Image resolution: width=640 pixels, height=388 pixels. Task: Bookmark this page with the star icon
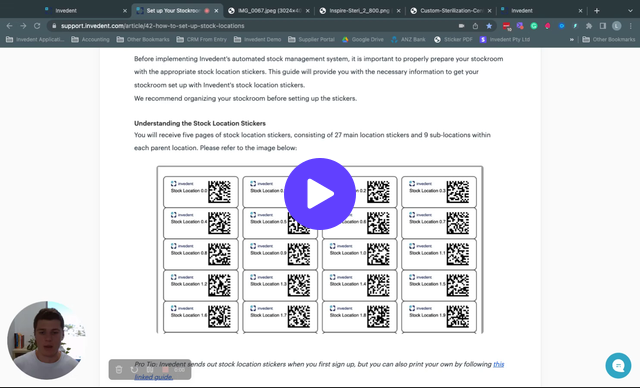coord(489,26)
